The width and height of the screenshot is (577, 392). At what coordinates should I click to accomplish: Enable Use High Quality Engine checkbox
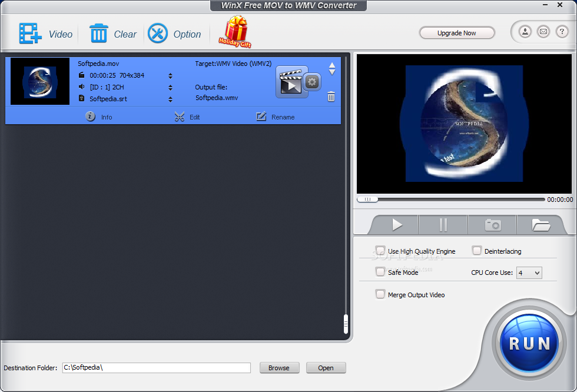click(x=380, y=251)
